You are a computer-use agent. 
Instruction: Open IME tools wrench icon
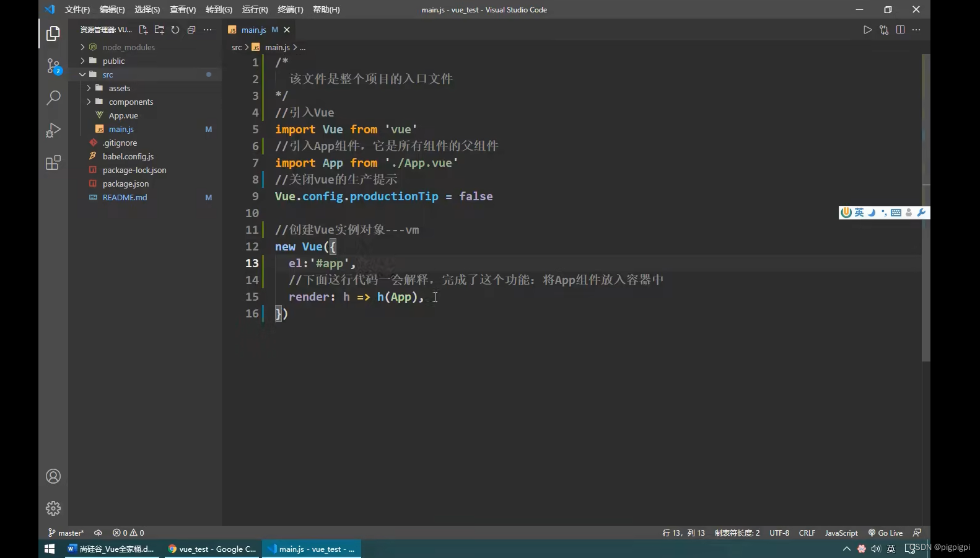[921, 213]
